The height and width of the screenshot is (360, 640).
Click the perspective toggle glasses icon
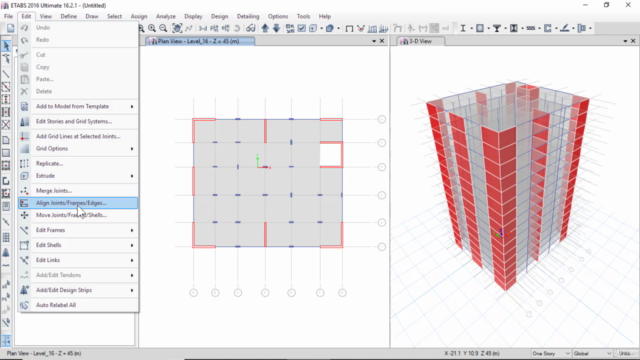click(250, 28)
